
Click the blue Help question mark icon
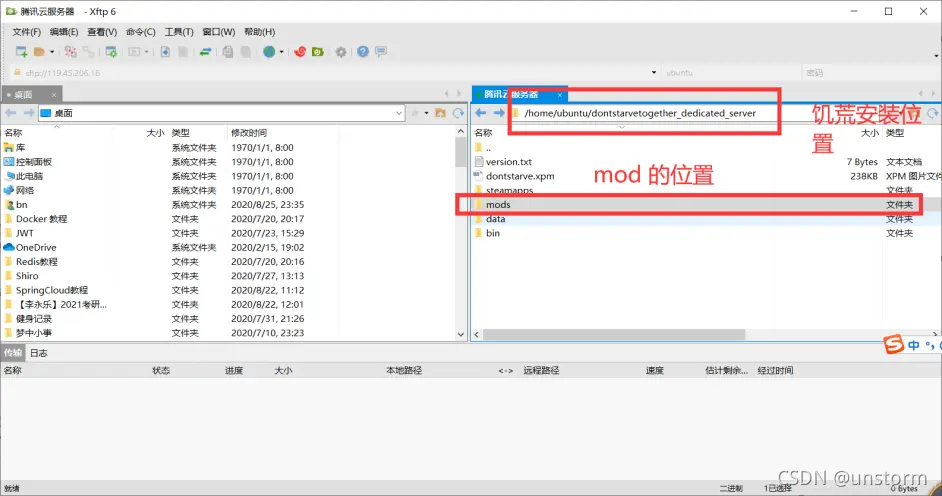[363, 52]
